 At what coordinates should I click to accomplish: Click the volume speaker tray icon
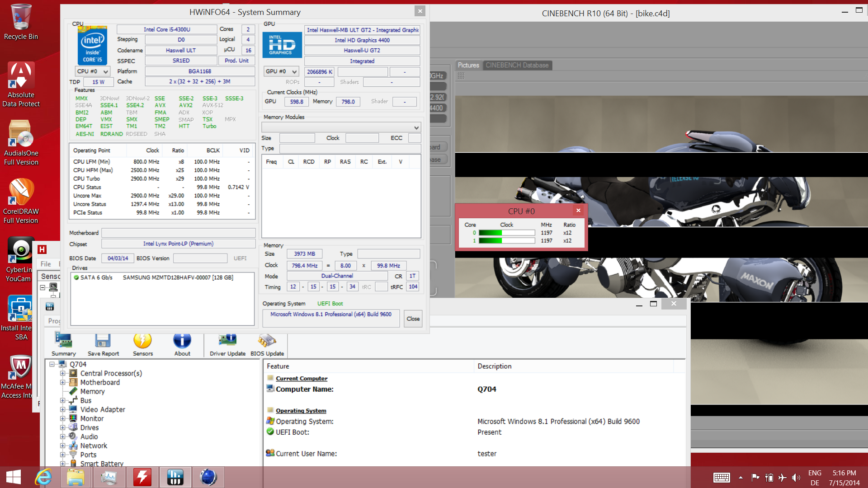point(796,478)
